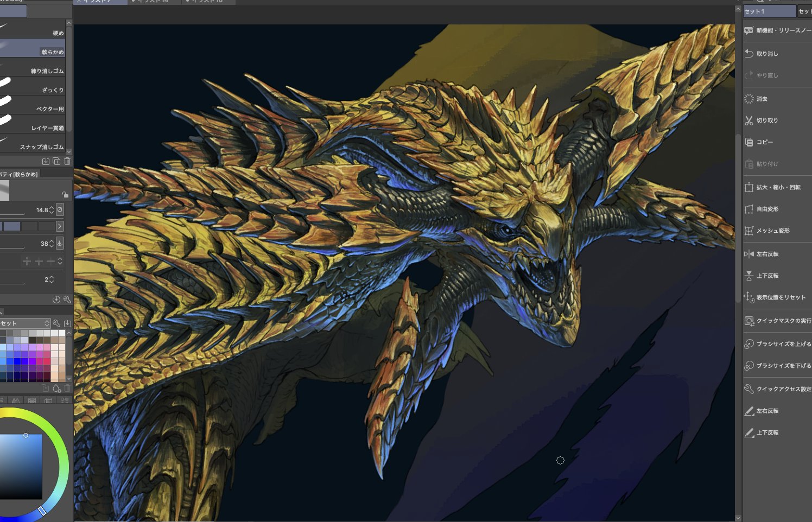This screenshot has height=522, width=812.
Task: Pick a shade in color wheel square
Action: click(21, 467)
